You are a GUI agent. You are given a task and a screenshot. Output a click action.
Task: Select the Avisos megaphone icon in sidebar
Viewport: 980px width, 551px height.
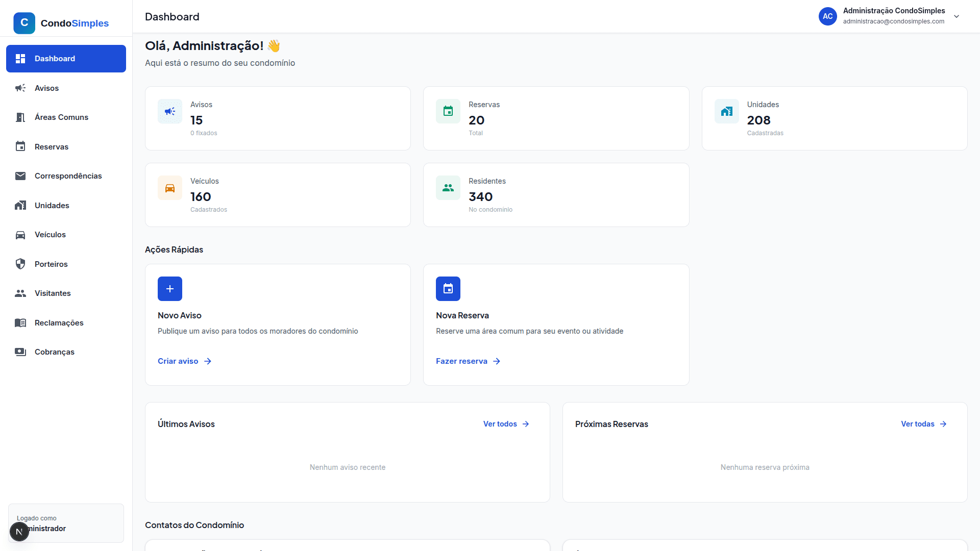[x=20, y=88]
